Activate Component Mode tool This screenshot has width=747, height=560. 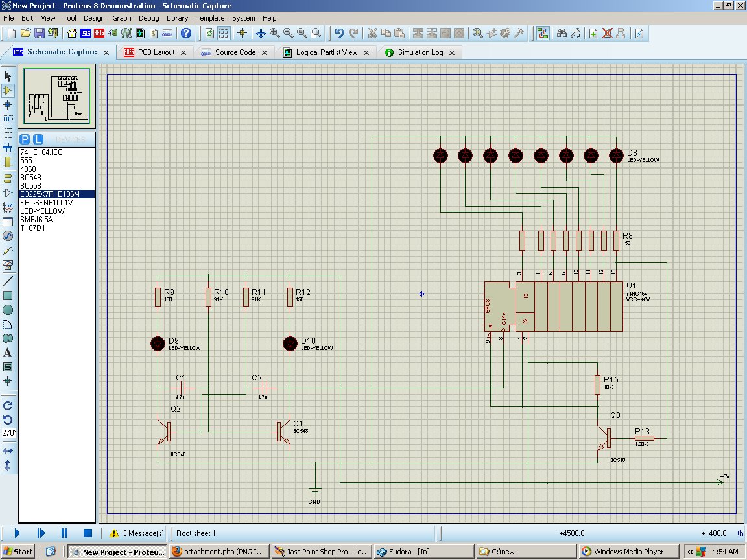[x=8, y=91]
